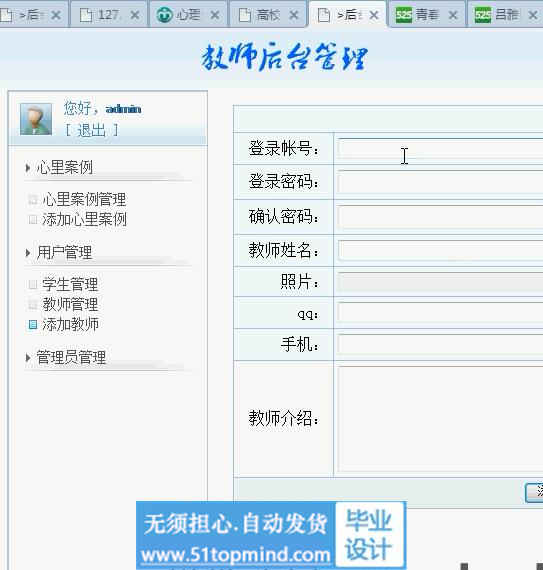Screen dimensions: 543x570
Task: Click the 教师介绍 text area
Action: [440, 419]
